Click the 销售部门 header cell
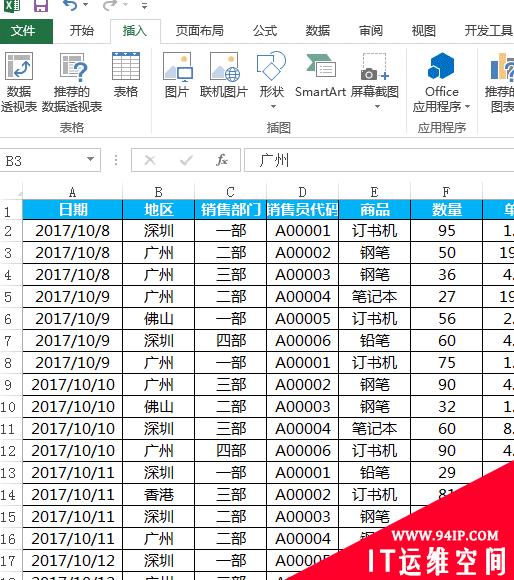 [x=230, y=210]
